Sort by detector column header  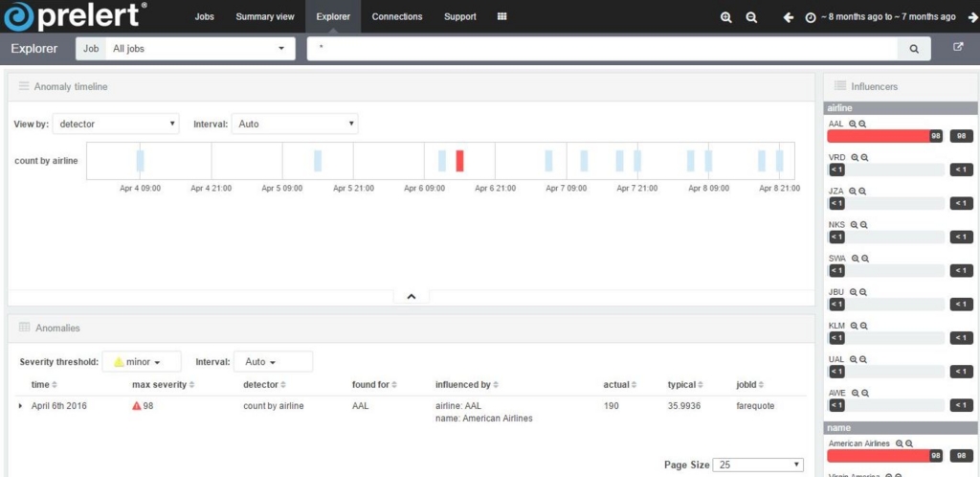point(264,384)
